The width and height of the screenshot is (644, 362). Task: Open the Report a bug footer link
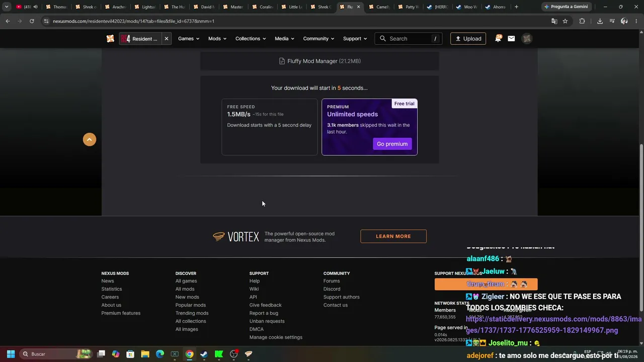click(264, 313)
